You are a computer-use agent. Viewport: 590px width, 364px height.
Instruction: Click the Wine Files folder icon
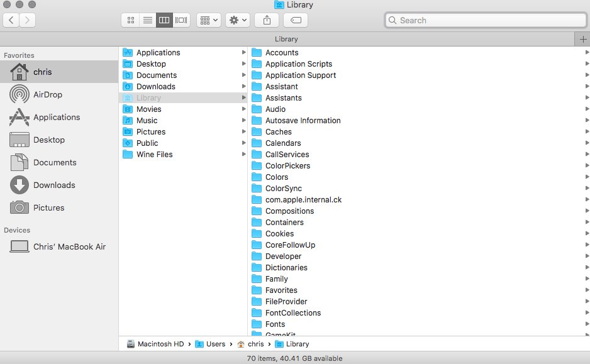pyautogui.click(x=128, y=154)
